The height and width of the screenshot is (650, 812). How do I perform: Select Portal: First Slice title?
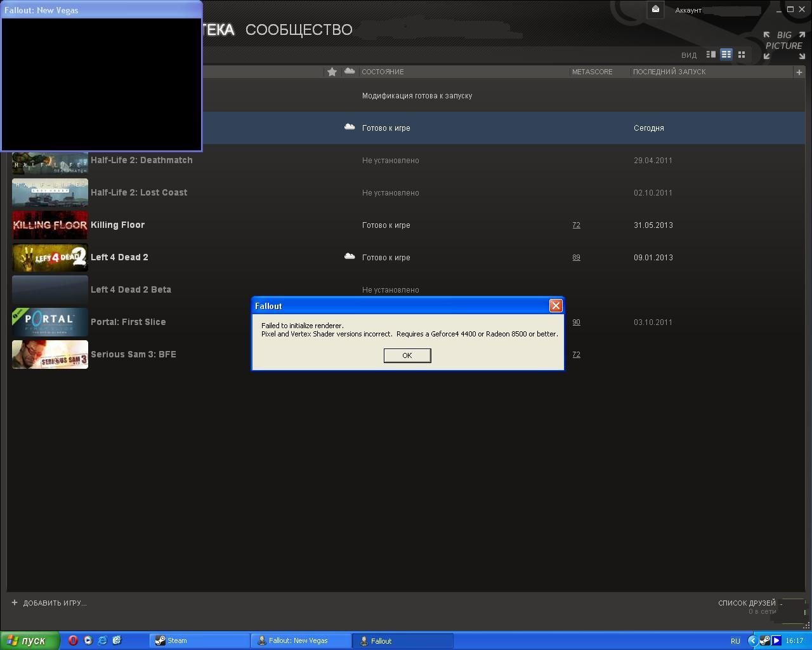(x=128, y=322)
